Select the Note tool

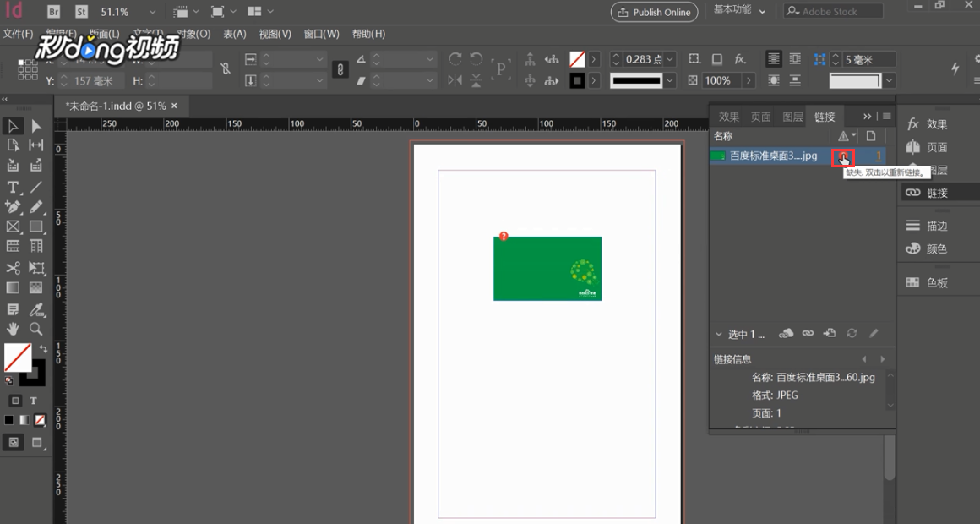pyautogui.click(x=13, y=309)
